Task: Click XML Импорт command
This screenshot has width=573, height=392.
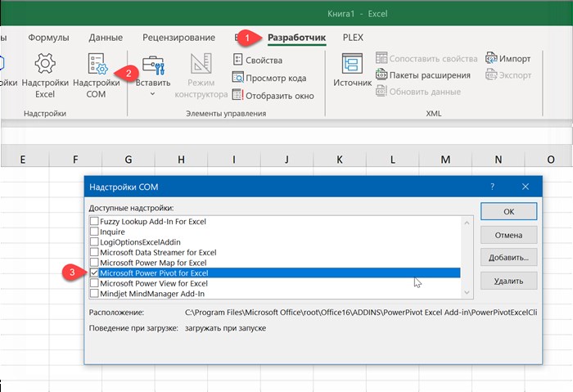Action: click(x=508, y=58)
